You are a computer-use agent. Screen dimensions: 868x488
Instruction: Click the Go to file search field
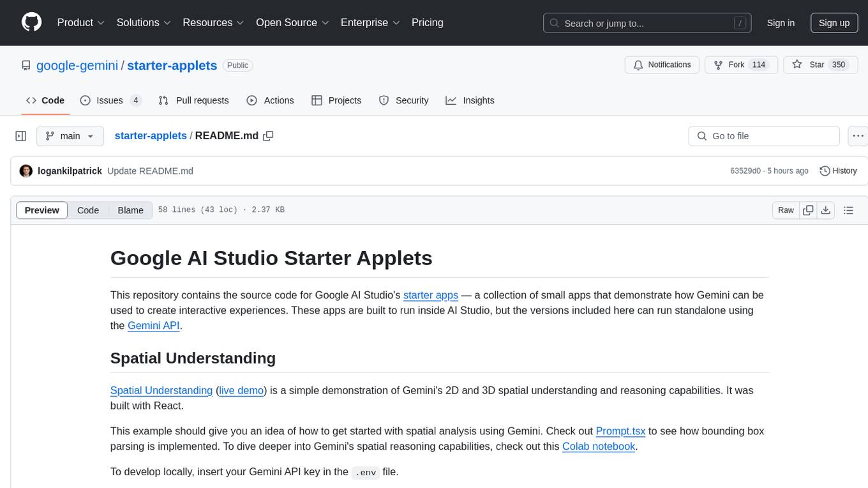coord(764,136)
